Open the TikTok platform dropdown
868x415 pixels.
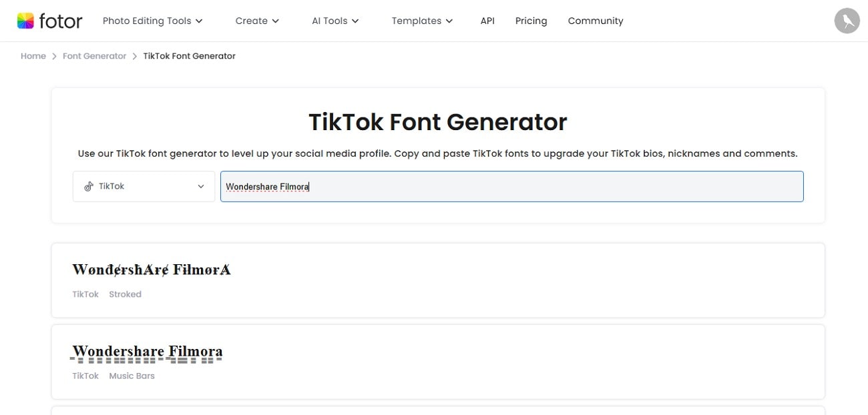(x=144, y=187)
